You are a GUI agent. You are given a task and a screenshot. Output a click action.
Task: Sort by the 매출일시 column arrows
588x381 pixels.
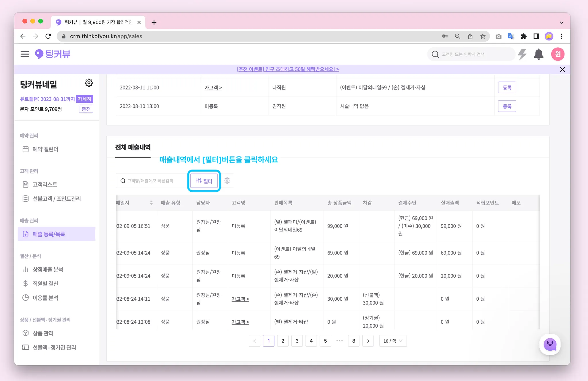click(x=151, y=203)
